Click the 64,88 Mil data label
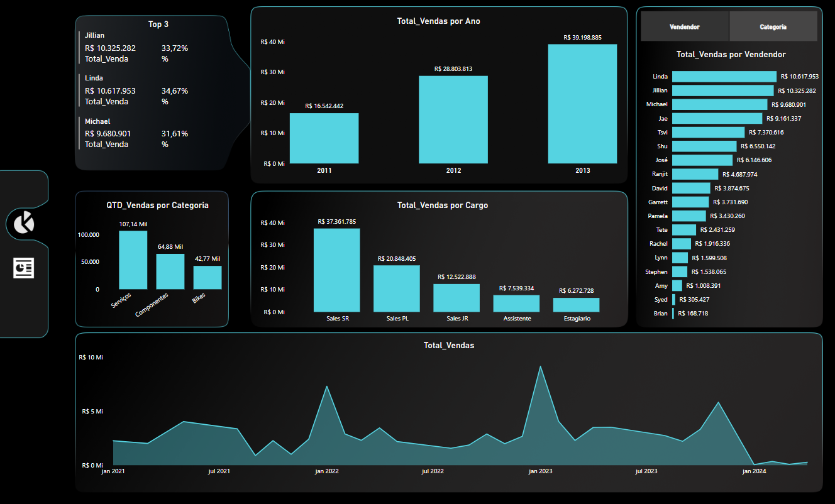Viewport: 835px width, 504px height. point(170,246)
